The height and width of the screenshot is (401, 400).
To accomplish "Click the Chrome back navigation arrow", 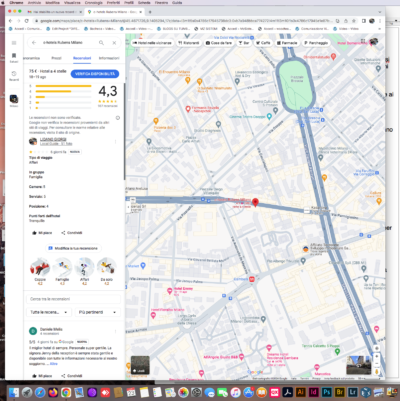I will pos(10,21).
